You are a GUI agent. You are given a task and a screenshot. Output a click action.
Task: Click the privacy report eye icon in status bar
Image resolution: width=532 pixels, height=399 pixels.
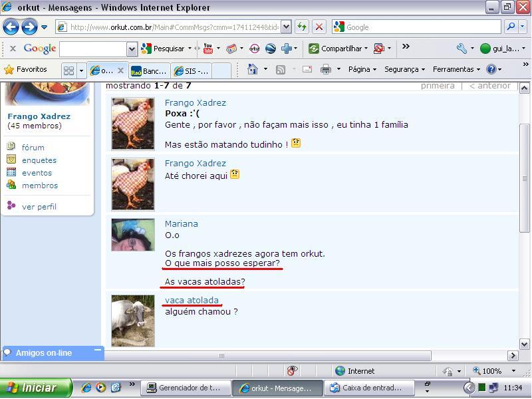coord(292,370)
